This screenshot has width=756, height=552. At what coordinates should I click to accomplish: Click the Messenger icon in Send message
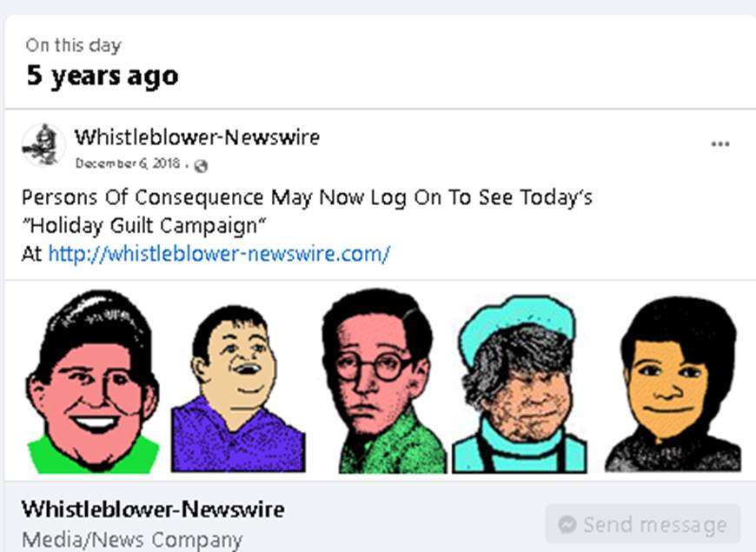coord(567,524)
